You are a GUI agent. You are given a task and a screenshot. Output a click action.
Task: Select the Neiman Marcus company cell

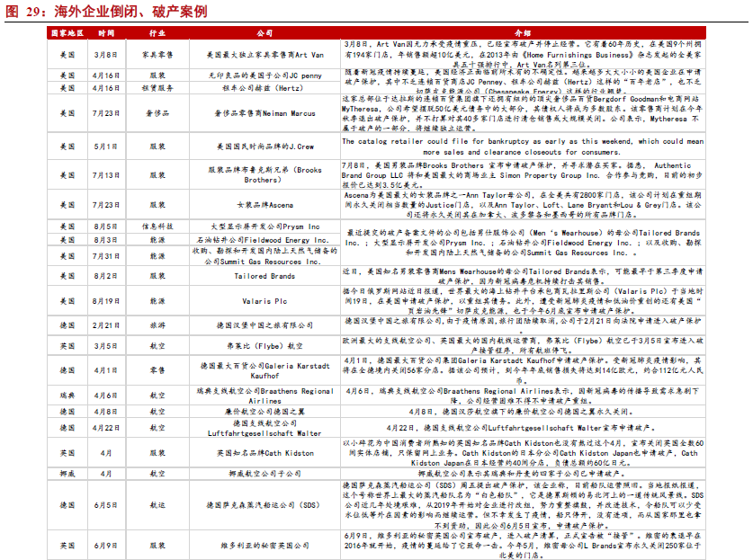coord(264,114)
